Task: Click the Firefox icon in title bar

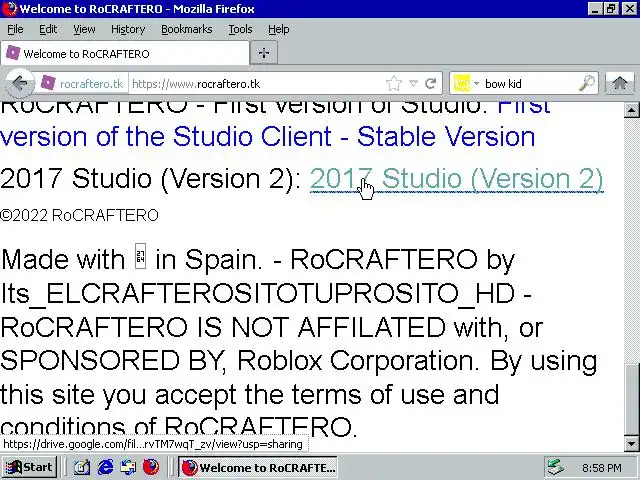Action: pyautogui.click(x=9, y=9)
